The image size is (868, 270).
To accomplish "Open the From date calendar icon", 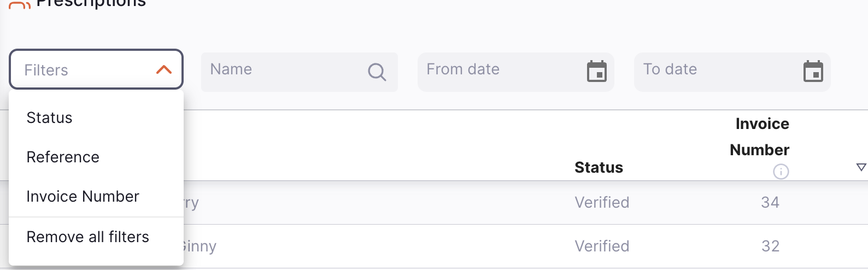I will [596, 72].
